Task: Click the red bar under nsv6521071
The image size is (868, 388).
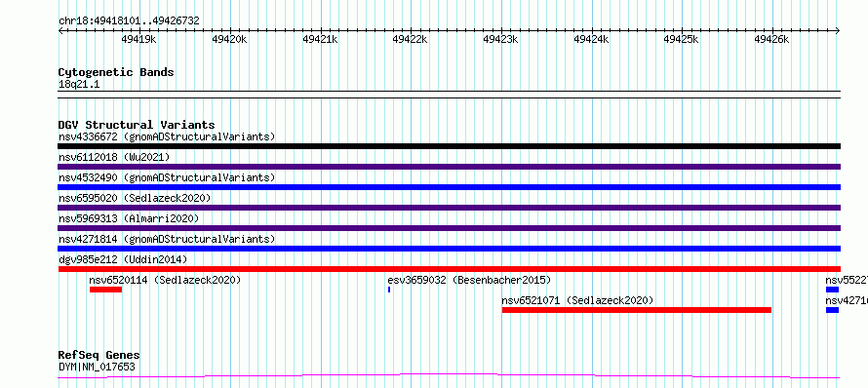Action: [x=637, y=310]
